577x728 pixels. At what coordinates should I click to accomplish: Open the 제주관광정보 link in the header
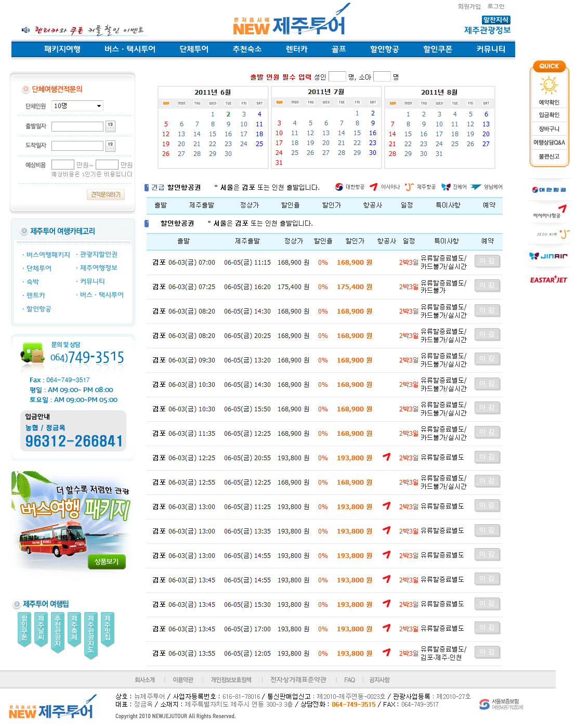pos(488,30)
